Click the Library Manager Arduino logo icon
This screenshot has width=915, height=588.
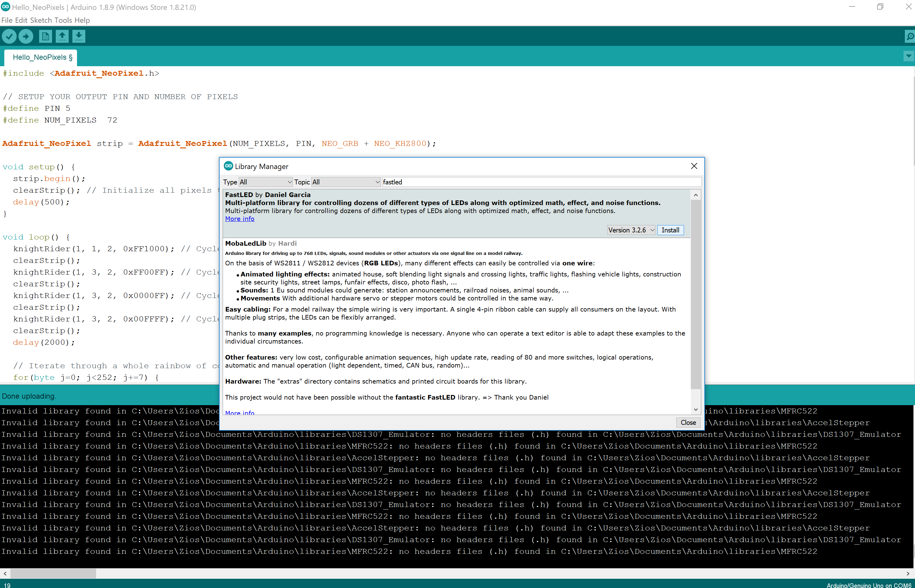point(229,166)
